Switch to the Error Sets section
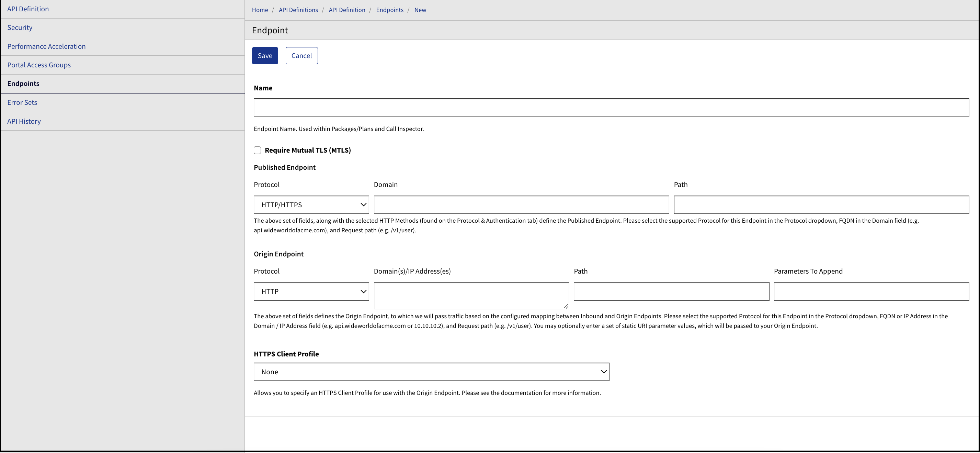The image size is (980, 453). click(22, 102)
